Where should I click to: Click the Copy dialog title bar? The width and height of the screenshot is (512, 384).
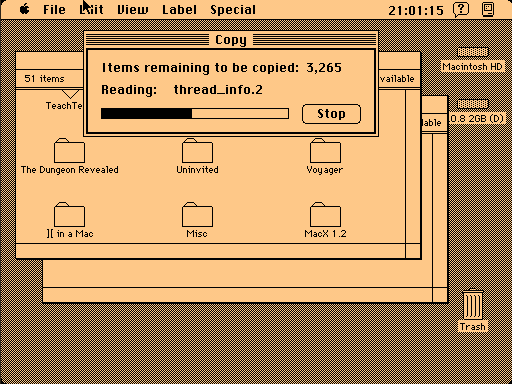tap(231, 40)
